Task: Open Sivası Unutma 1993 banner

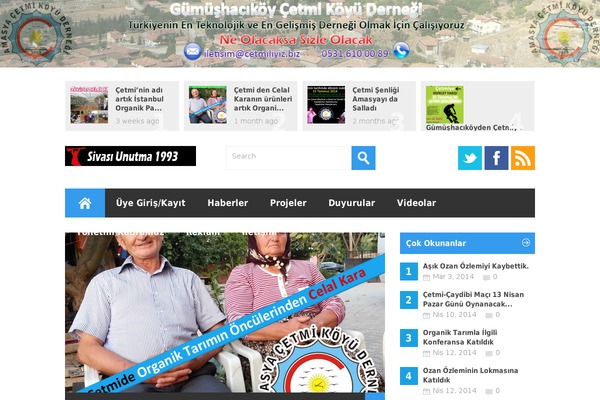Action: point(130,156)
